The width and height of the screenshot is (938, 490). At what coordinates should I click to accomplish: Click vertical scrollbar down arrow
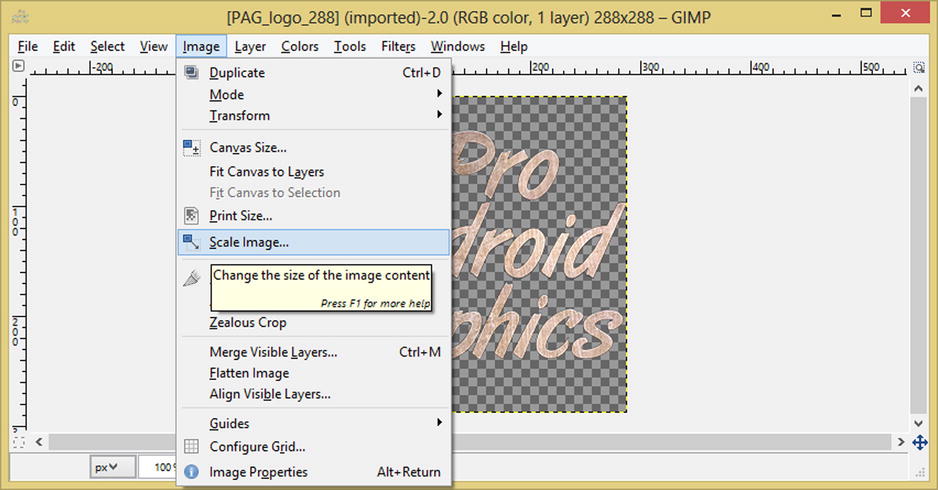(x=919, y=423)
